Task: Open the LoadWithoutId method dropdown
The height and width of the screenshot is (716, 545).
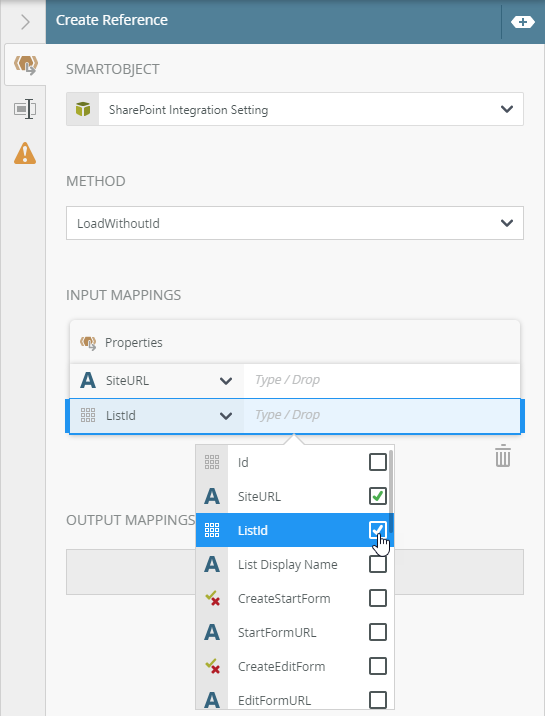Action: click(507, 223)
